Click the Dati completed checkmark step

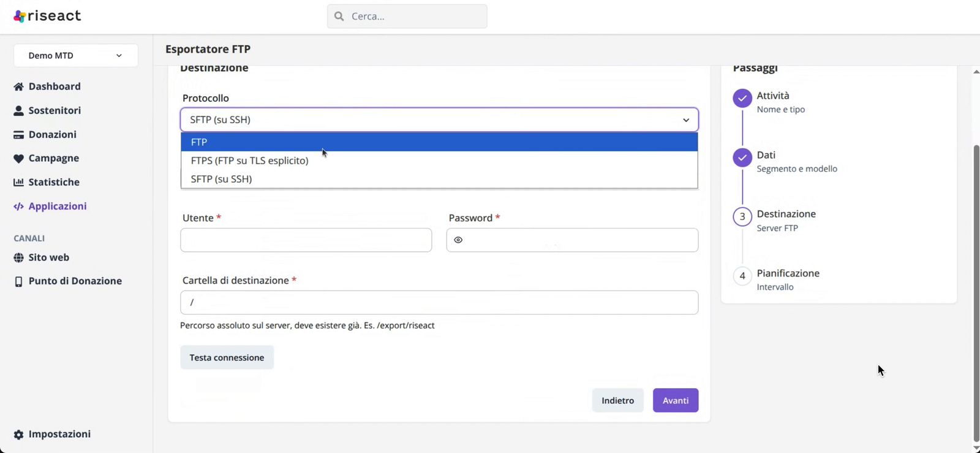(x=742, y=158)
